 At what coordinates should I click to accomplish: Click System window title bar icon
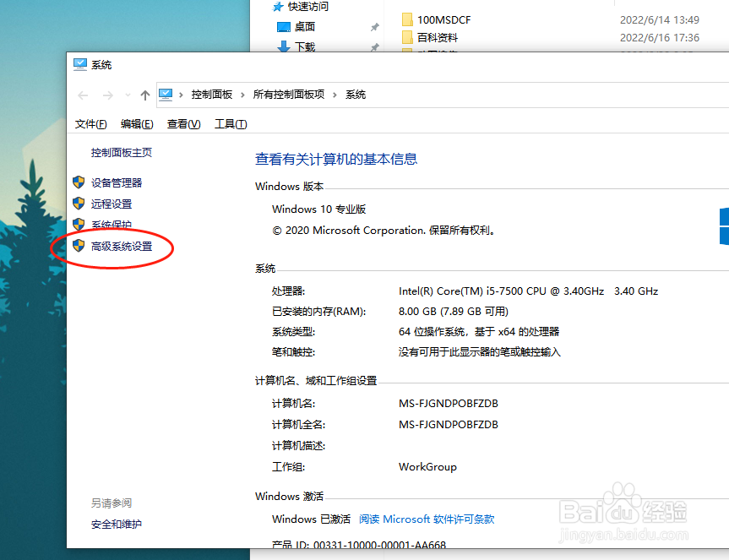(x=80, y=64)
